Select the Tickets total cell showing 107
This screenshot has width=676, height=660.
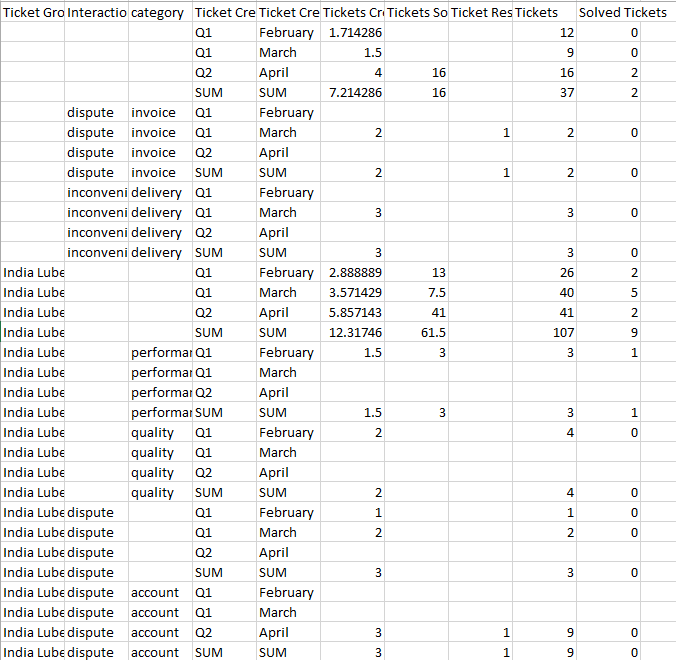tap(545, 333)
